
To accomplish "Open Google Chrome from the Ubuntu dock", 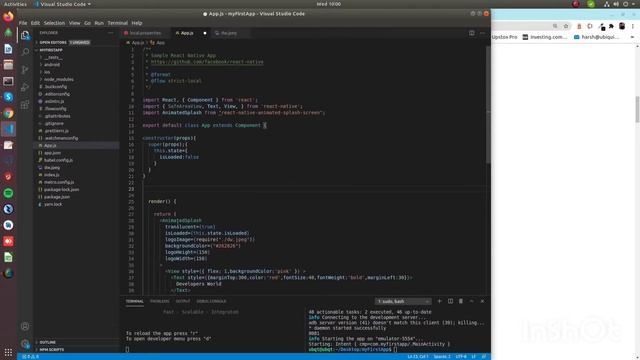I will (x=8, y=113).
